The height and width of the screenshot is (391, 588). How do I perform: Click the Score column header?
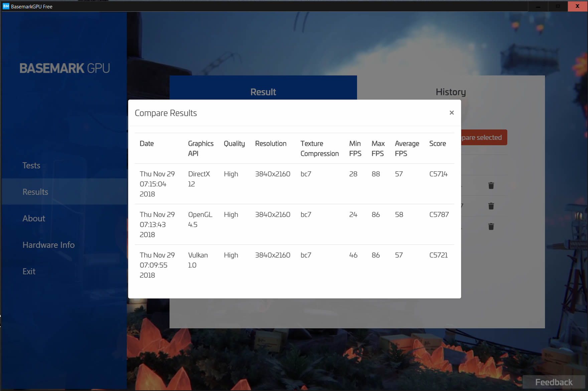[x=437, y=143]
